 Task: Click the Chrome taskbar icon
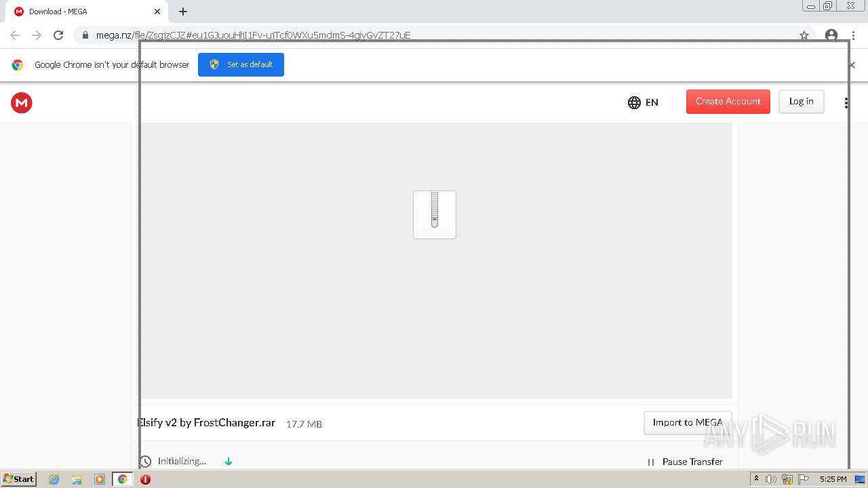[123, 479]
